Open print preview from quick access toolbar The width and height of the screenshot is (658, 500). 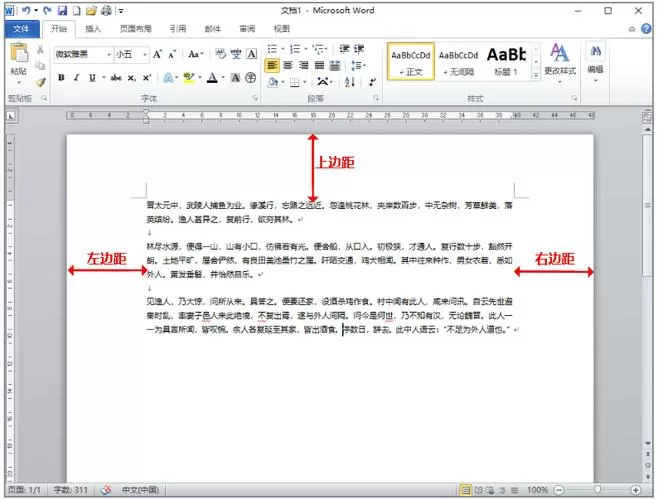pos(106,10)
